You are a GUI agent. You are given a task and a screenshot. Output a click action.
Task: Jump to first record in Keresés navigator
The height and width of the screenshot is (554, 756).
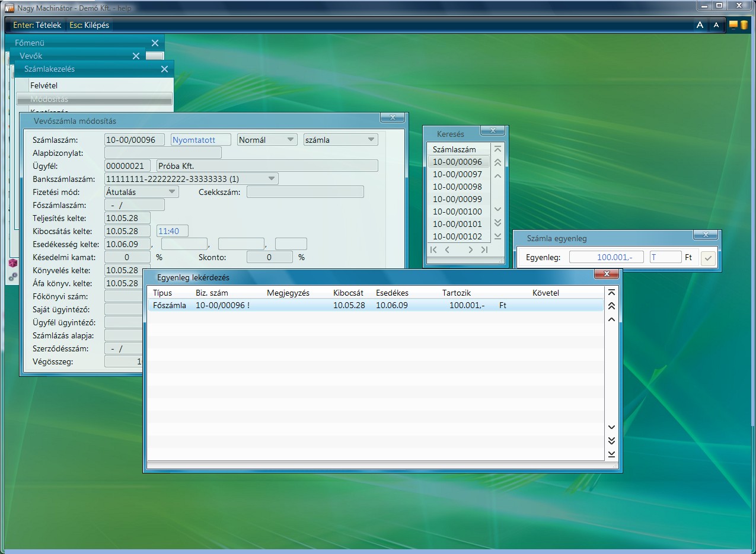pos(433,250)
